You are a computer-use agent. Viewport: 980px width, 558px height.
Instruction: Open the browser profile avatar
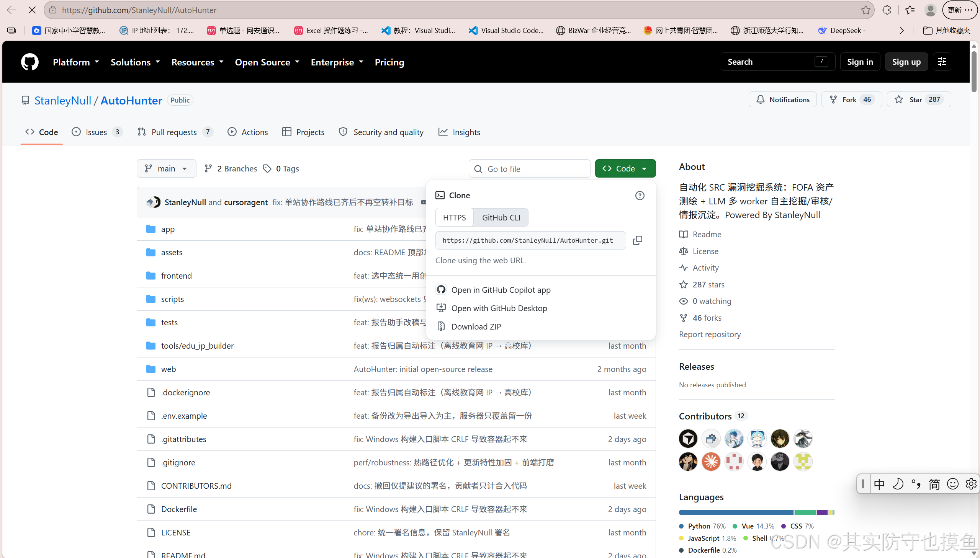pos(930,10)
